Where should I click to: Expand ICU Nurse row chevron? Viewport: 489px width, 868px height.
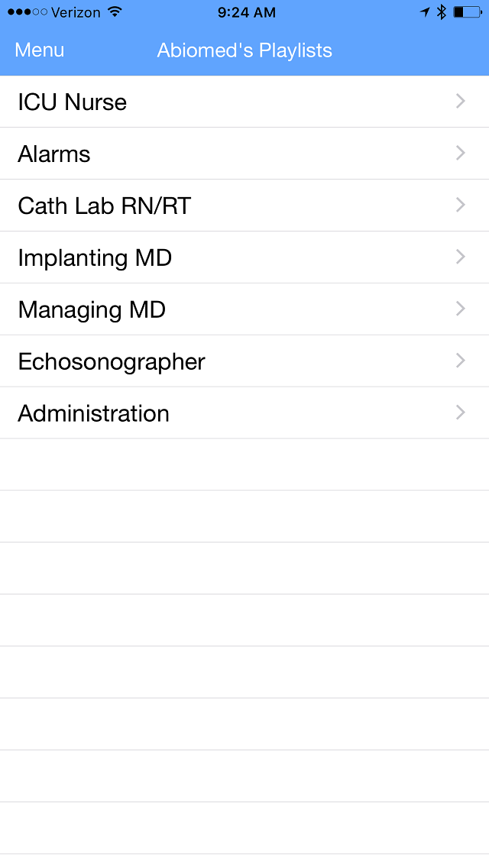[x=461, y=101]
